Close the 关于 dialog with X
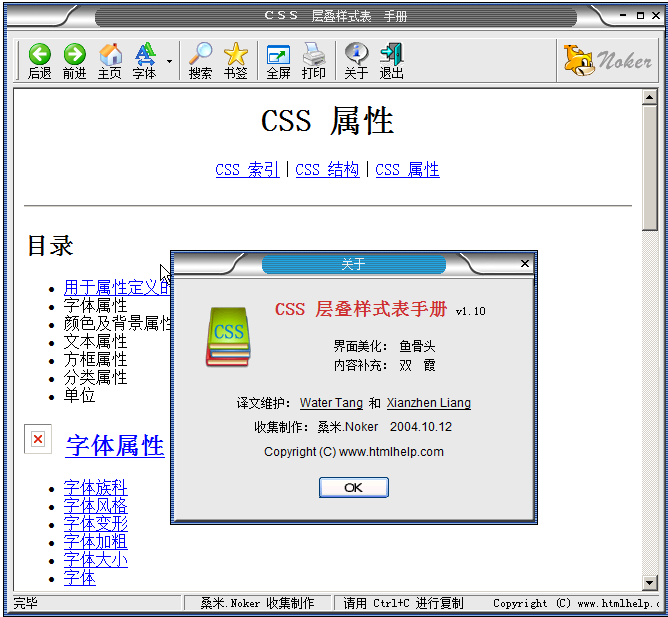Viewport: 668px width, 617px height. [x=525, y=263]
